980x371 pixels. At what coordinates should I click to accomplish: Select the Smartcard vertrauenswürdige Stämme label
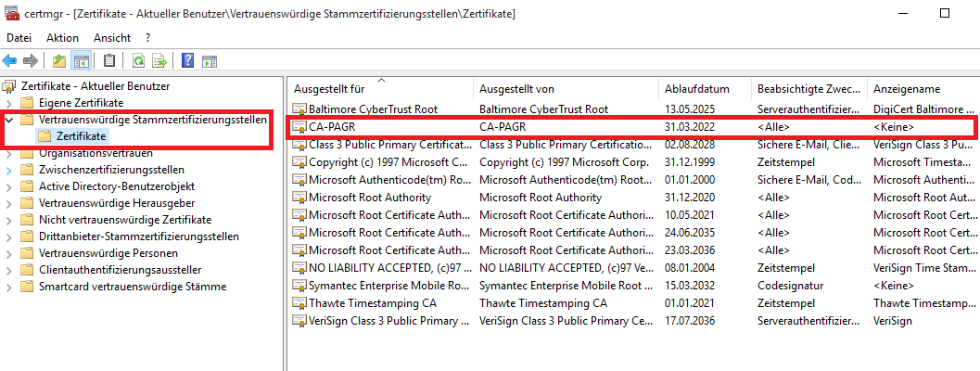133,288
